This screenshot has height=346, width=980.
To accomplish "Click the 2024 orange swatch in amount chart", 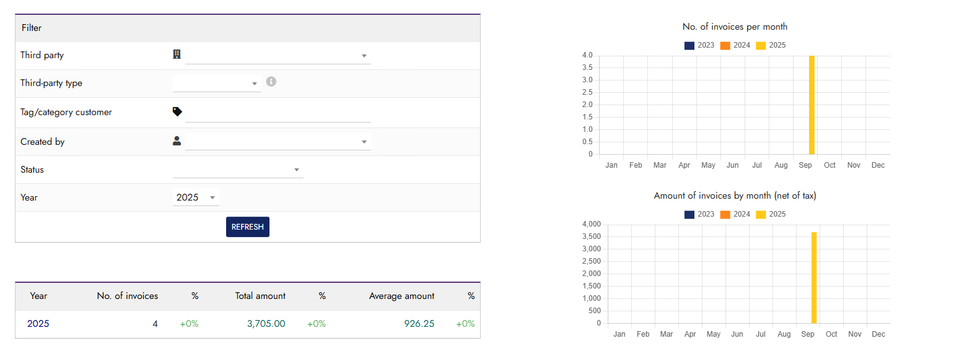I will pyautogui.click(x=725, y=214).
